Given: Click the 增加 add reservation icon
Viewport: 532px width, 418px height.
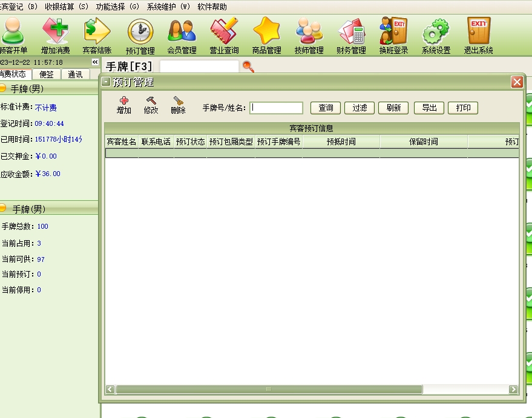Looking at the screenshot, I should pyautogui.click(x=124, y=105).
